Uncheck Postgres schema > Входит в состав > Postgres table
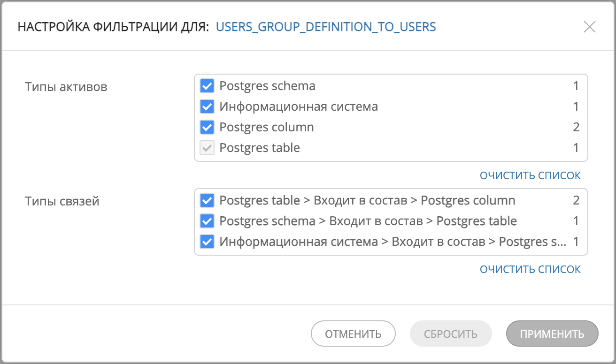This screenshot has width=616, height=364. [207, 221]
